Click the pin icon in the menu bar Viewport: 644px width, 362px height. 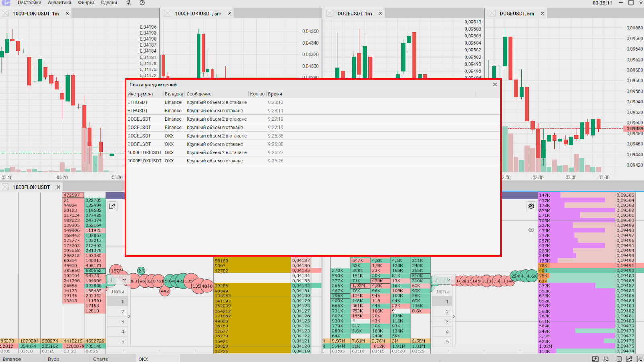click(x=128, y=3)
